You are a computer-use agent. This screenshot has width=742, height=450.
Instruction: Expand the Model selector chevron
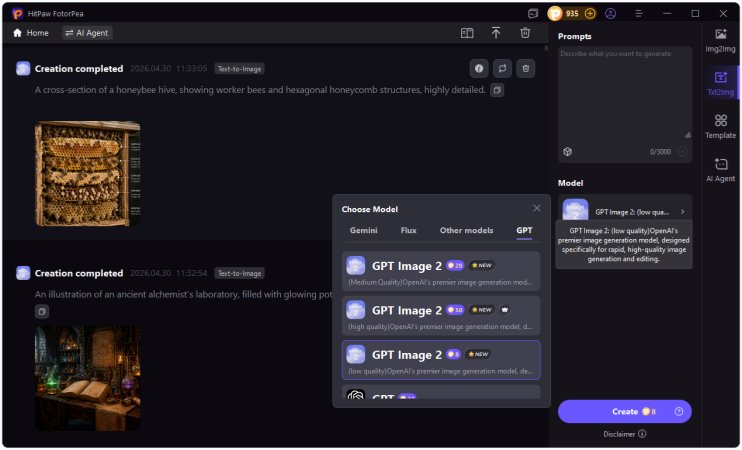click(682, 212)
